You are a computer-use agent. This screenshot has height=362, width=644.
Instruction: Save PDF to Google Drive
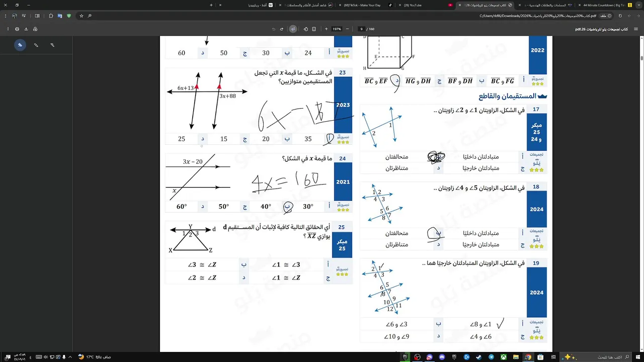[x=35, y=29]
